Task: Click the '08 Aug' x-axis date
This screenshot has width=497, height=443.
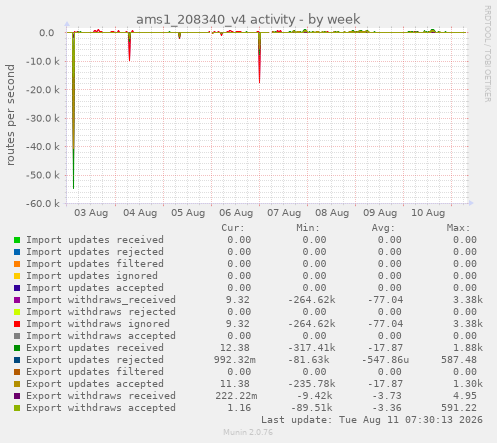Action: 332,213
